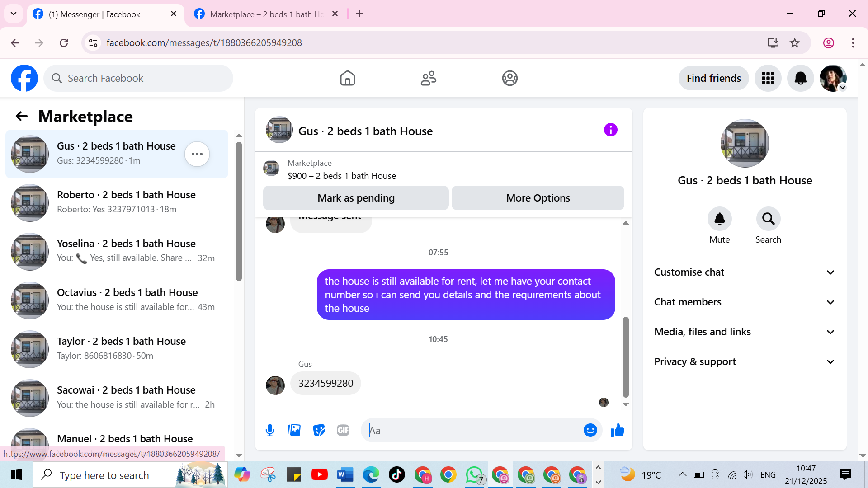The image size is (868, 488).
Task: Choose a sticker icon
Action: point(319,431)
